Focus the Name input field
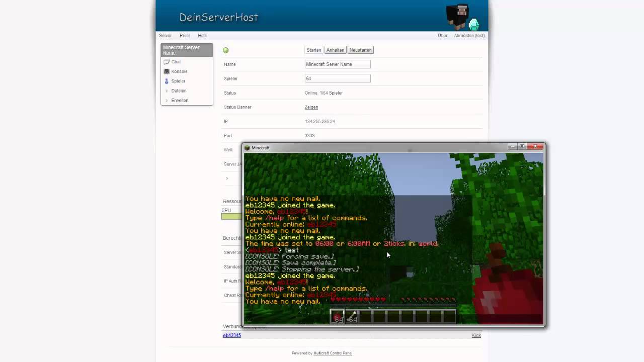Viewport: 644px width, 362px height. (338, 64)
